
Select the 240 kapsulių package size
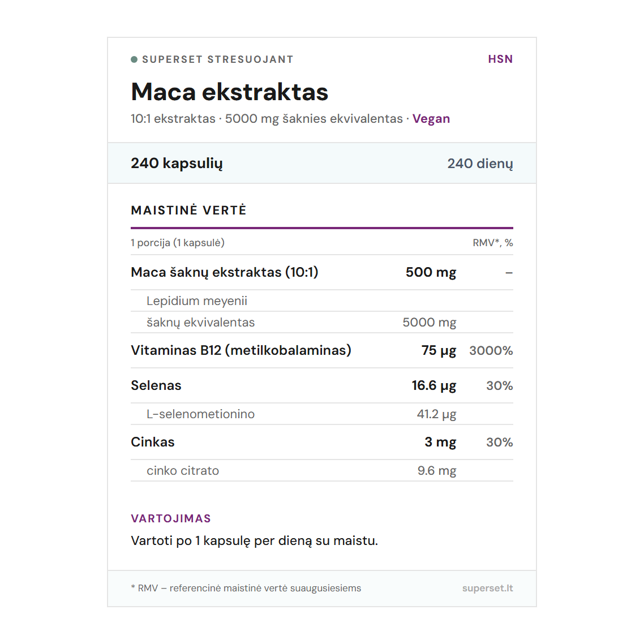177,164
